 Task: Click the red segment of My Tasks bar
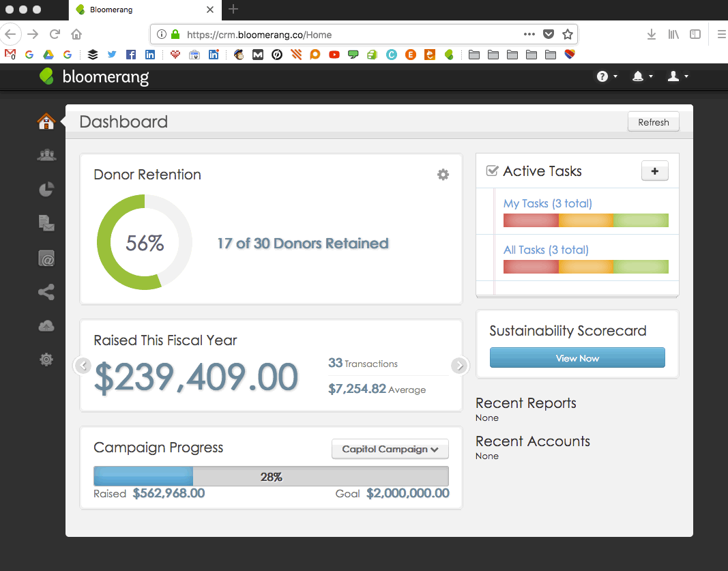(531, 220)
